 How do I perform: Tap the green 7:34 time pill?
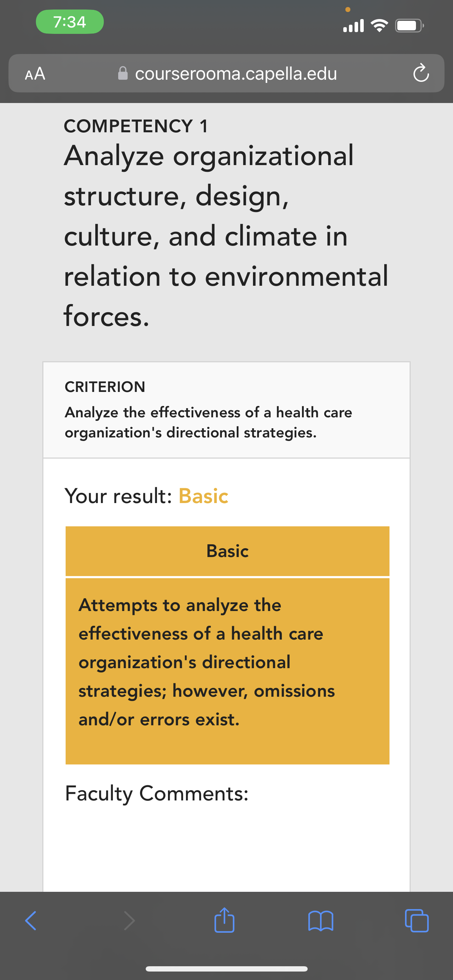(x=70, y=22)
